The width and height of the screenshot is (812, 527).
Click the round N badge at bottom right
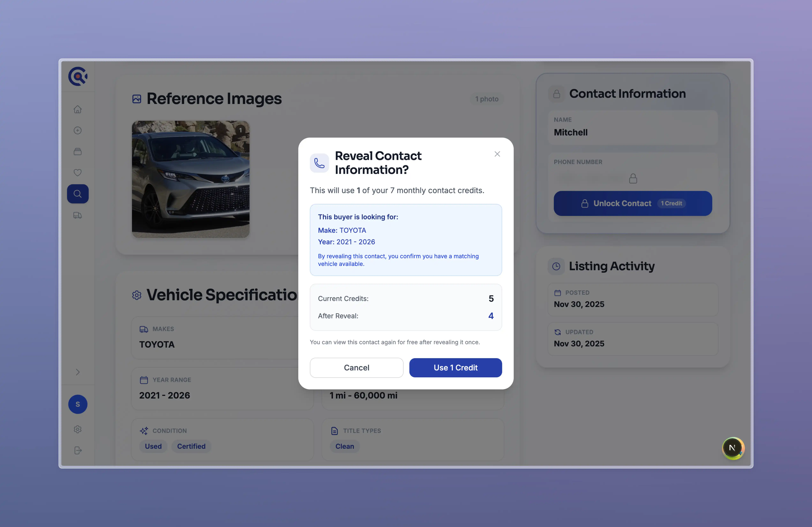tap(733, 448)
